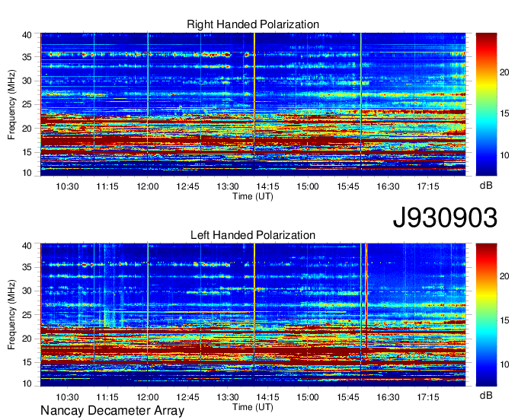Click the 15:00 time tick of Left Handed plot
The height and width of the screenshot is (420, 518).
coord(308,397)
